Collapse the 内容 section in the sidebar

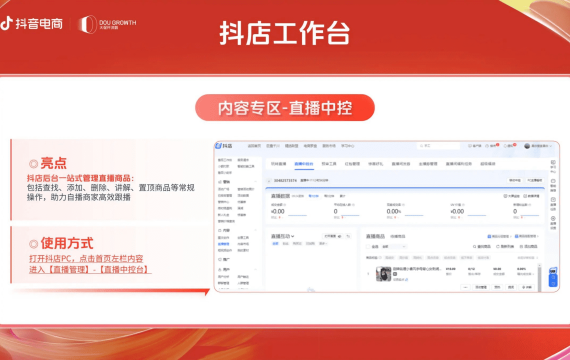tap(255, 231)
